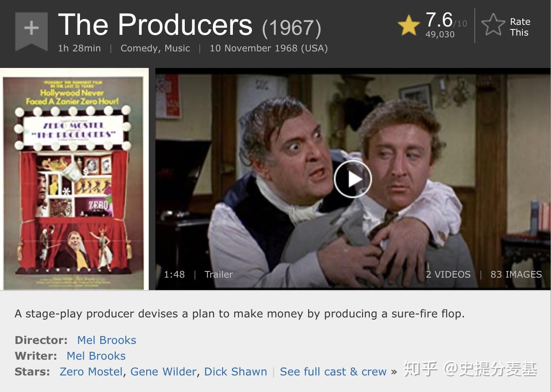Play the trailer with the circular play button
Image resolution: width=551 pixels, height=392 pixels.
point(353,179)
